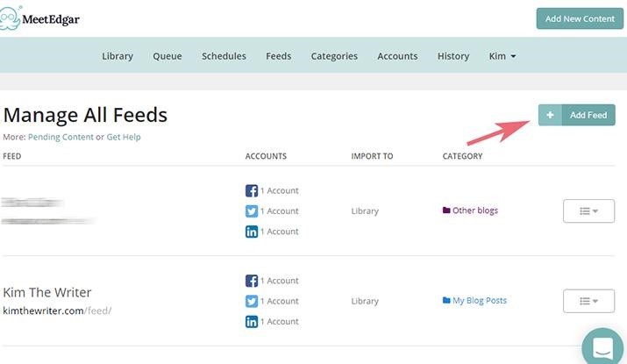Viewport: 627px width, 364px height.
Task: Click Library text in Other blogs row
Action: (365, 211)
